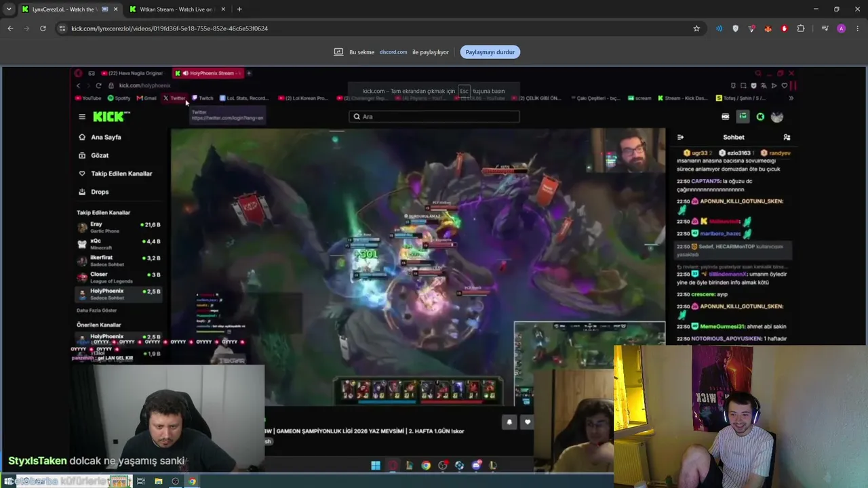View site information beside the address bar
Viewport: 868px width, 488px height.
(x=62, y=28)
